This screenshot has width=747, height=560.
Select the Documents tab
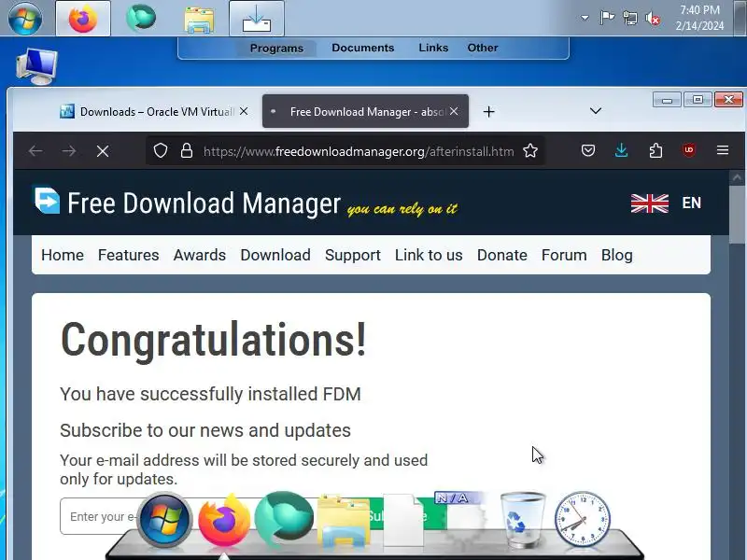coord(363,48)
